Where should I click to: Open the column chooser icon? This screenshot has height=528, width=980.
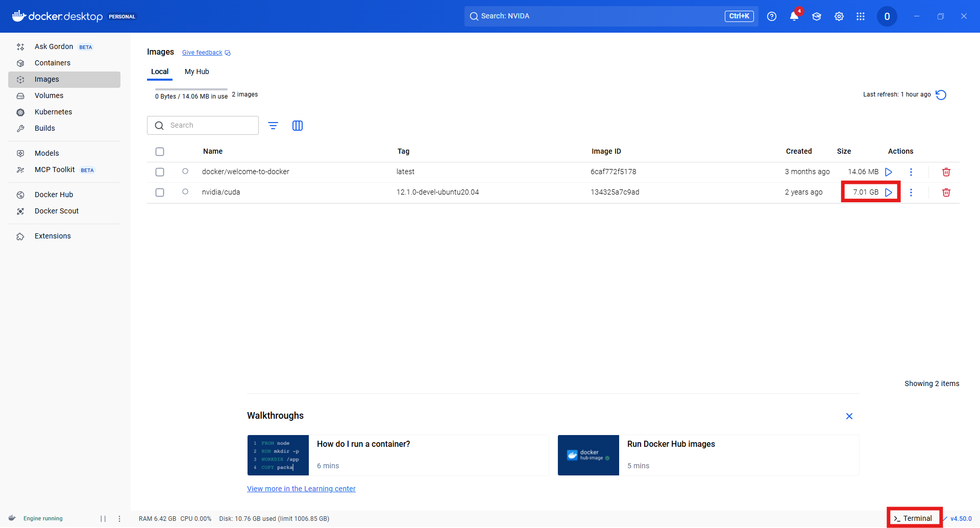(298, 126)
